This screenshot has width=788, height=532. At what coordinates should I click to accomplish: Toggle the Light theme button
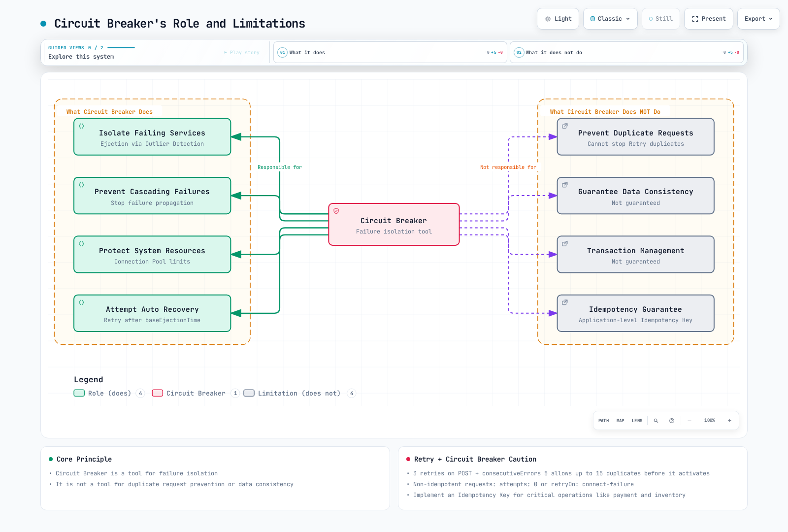[558, 19]
